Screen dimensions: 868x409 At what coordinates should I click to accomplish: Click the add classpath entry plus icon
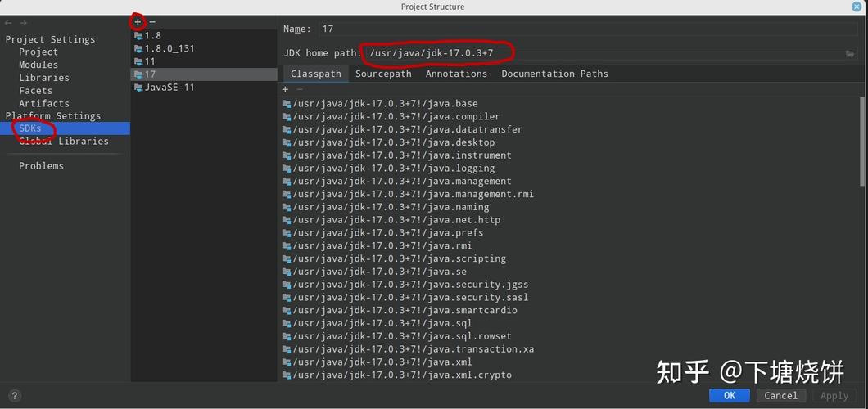(x=285, y=89)
